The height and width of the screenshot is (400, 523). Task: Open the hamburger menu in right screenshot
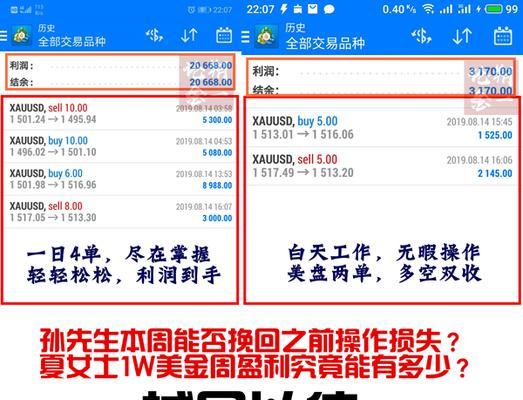point(245,37)
